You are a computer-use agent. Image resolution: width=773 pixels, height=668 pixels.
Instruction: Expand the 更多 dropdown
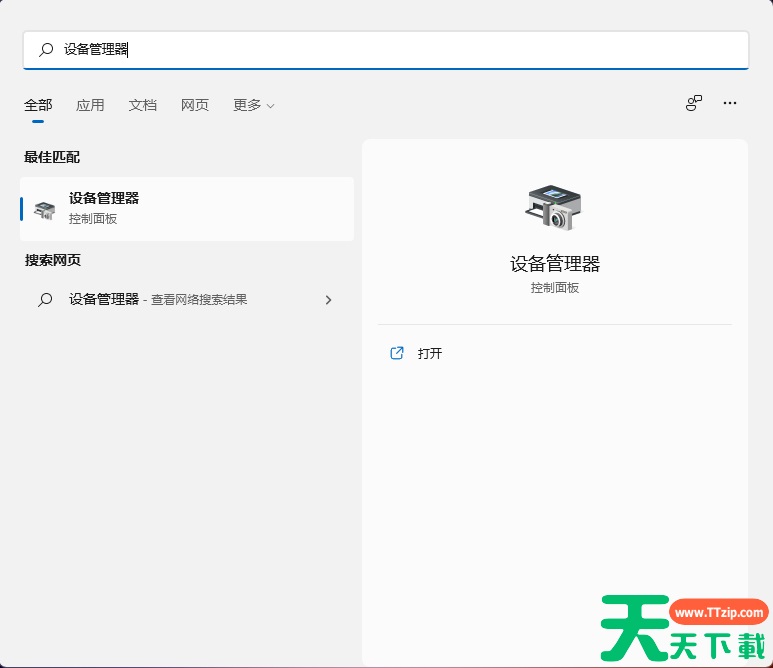click(x=253, y=105)
